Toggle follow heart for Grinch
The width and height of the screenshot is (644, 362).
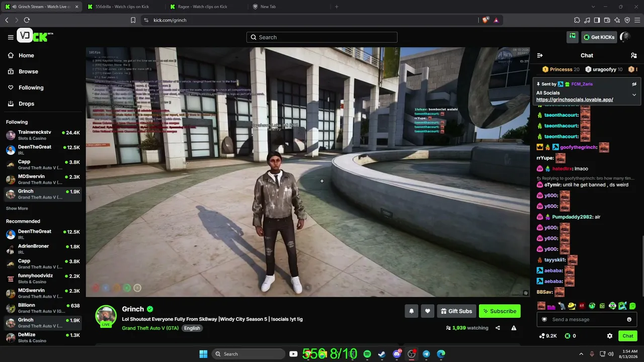(x=428, y=311)
